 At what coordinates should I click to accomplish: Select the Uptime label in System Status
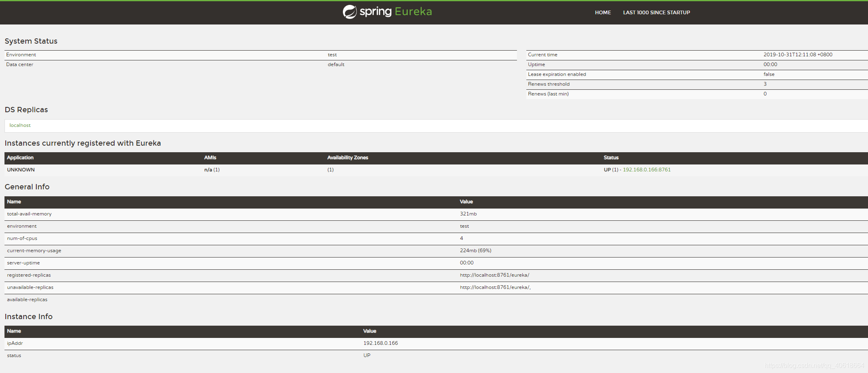click(x=537, y=64)
